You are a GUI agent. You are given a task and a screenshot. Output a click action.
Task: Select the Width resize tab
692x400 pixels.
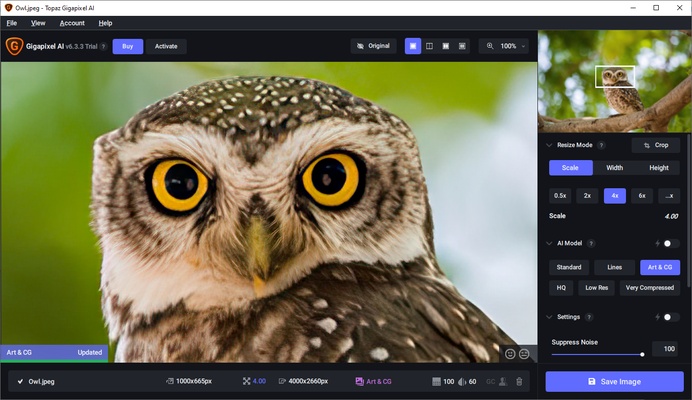click(614, 168)
